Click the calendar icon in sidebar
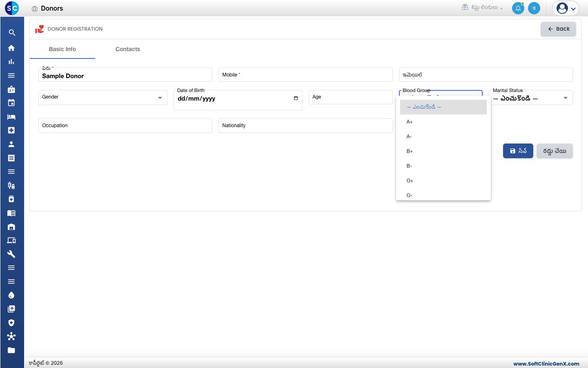Viewport: 588px width, 368px height. pyautogui.click(x=11, y=103)
